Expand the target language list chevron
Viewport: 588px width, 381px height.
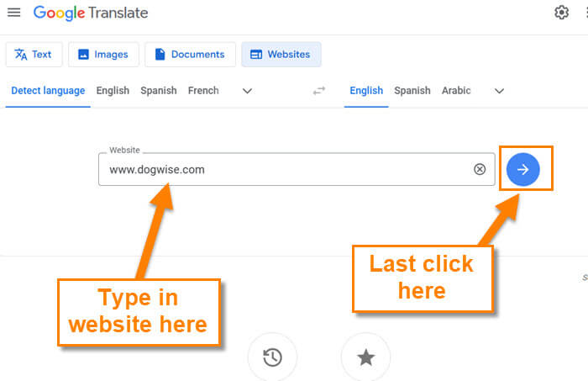(x=499, y=91)
